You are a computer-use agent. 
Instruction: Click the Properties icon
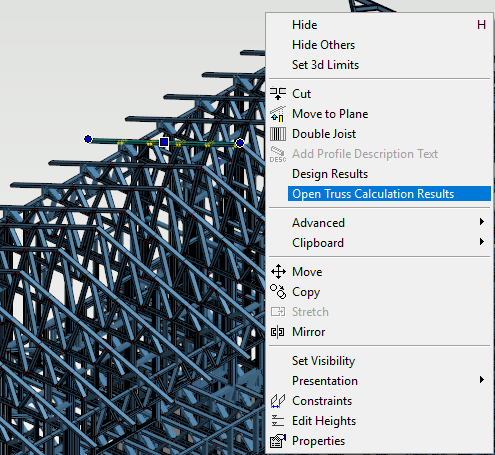[278, 441]
